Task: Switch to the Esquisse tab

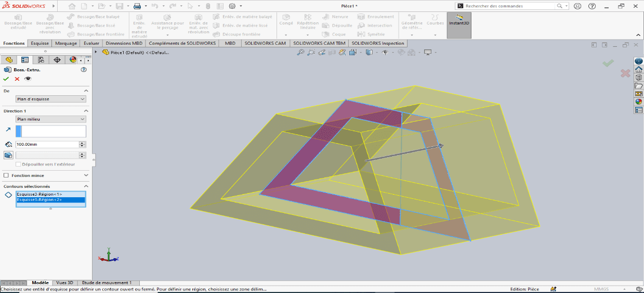Action: click(x=40, y=43)
